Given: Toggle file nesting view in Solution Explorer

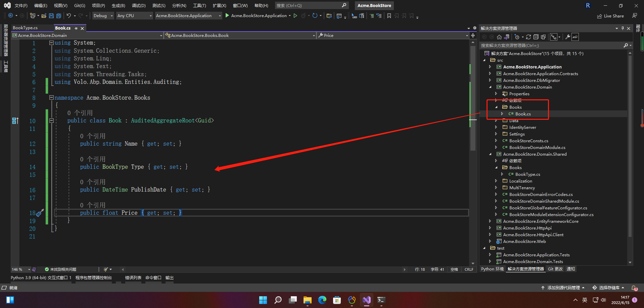Looking at the screenshot, I should pyautogui.click(x=554, y=37).
